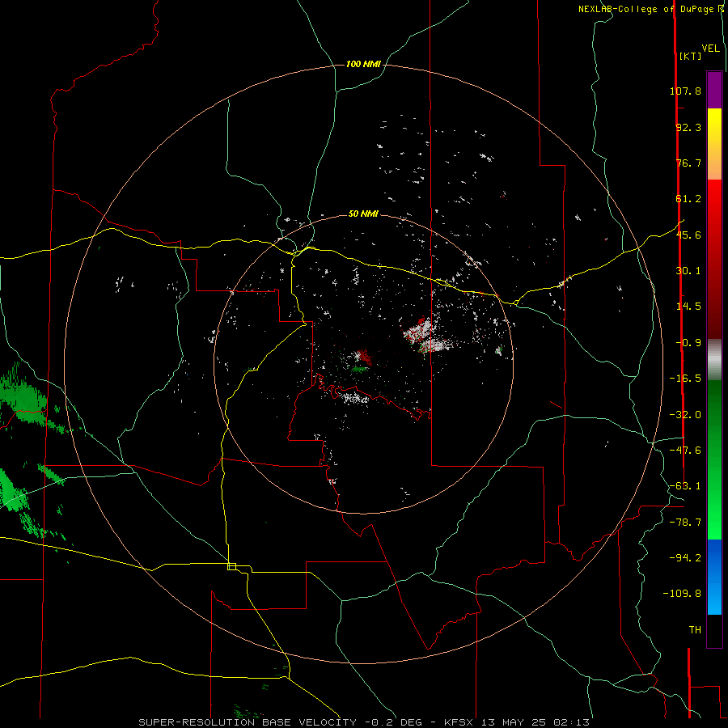Pick the red segment of velocity color bar
This screenshot has width=728, height=728.
point(714,259)
